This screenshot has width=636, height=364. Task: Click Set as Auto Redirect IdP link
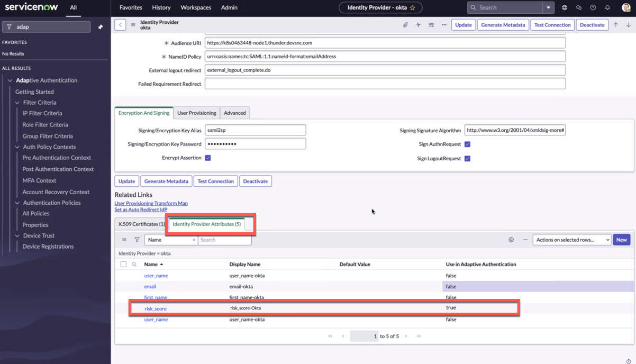[x=141, y=210]
